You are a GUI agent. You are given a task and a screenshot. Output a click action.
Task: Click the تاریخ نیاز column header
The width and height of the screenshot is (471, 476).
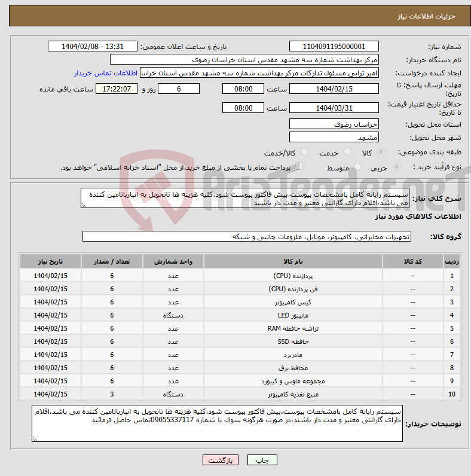(x=50, y=261)
